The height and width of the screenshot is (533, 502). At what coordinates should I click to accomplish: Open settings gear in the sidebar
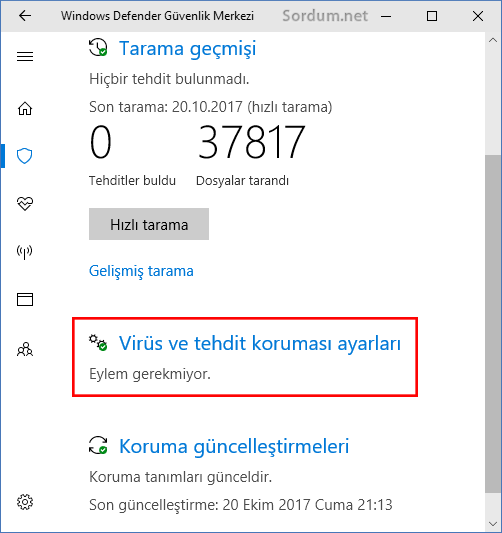coord(25,502)
